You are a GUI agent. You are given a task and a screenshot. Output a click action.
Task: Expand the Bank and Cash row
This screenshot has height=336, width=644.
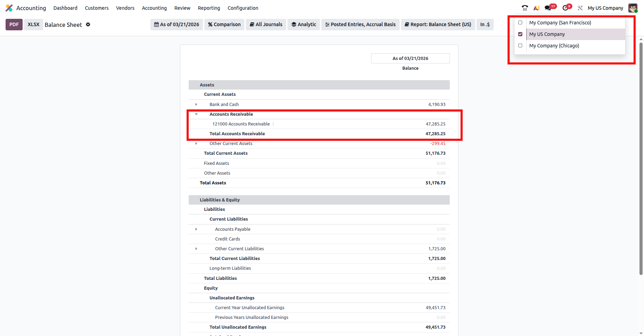pos(196,105)
